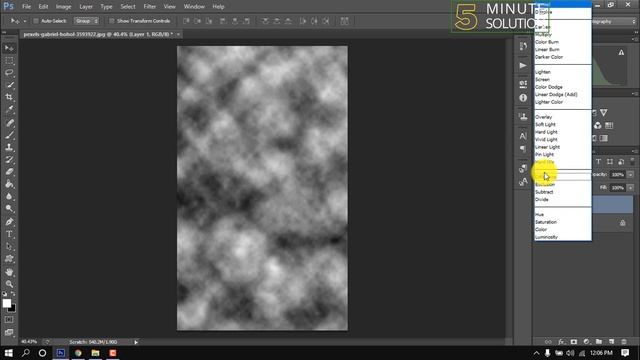Click the Add layer style fx icon
This screenshot has width=640, height=360.
point(562,342)
